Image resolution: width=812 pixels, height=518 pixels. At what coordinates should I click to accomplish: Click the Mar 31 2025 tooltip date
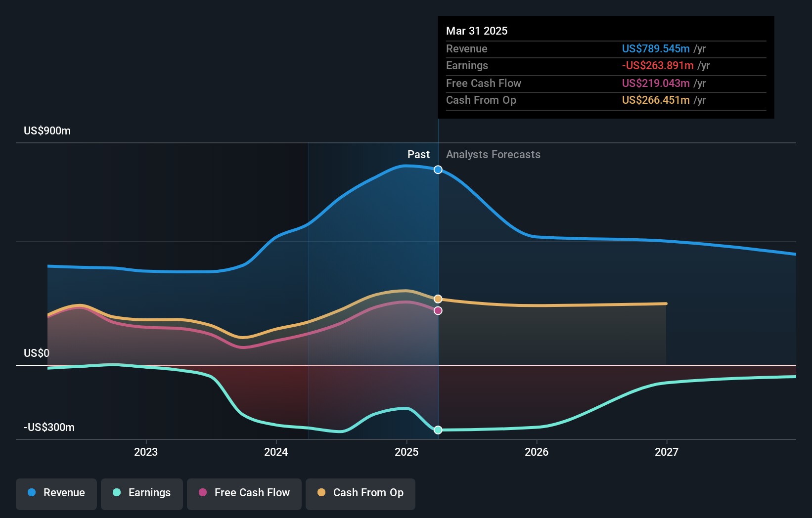tap(477, 31)
